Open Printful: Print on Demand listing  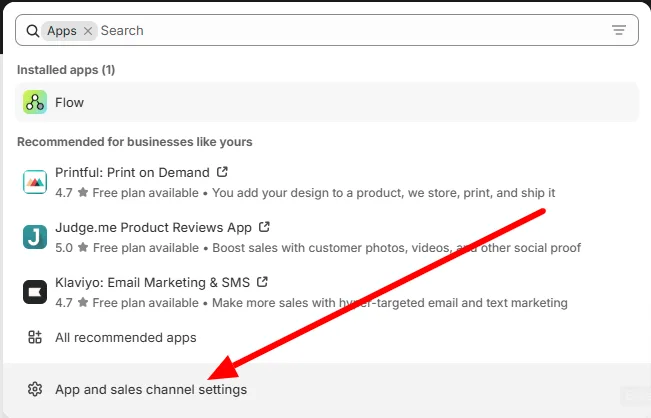click(132, 172)
